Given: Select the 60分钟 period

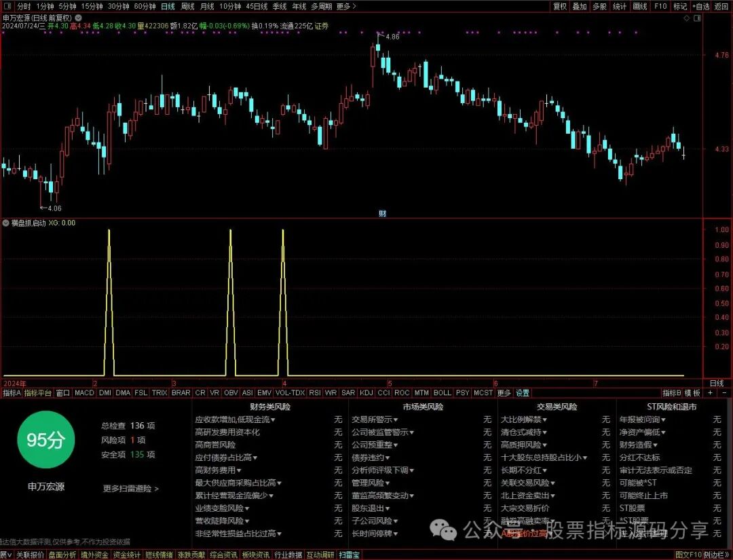Looking at the screenshot, I should point(145,6).
